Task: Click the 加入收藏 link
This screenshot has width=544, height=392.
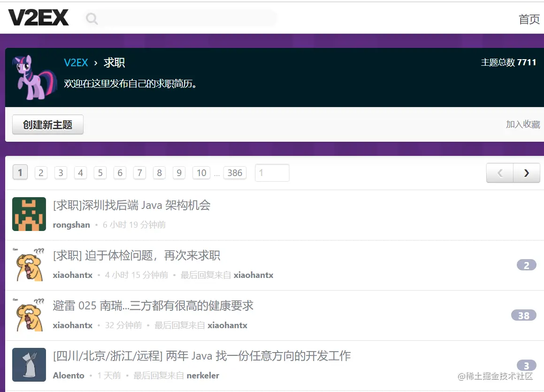Action: point(523,124)
